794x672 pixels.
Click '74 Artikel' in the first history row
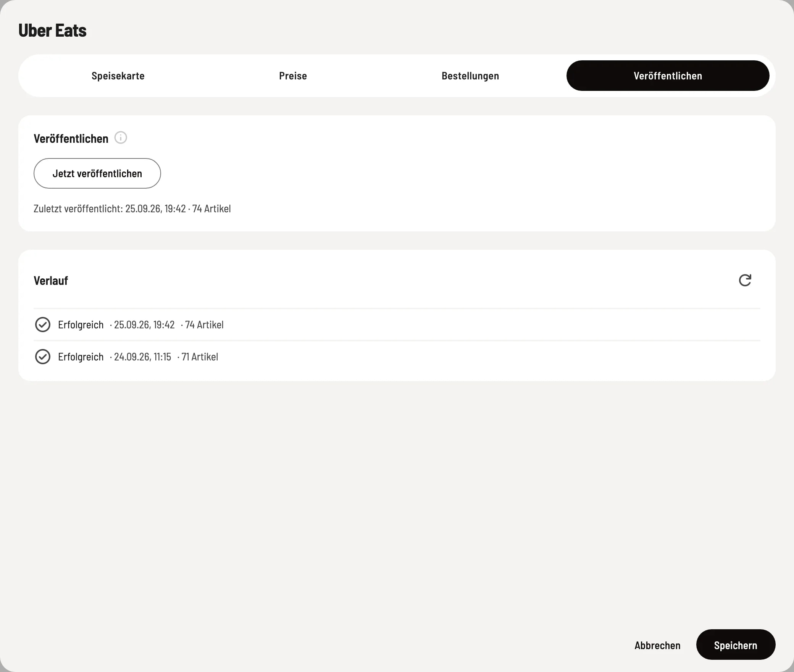204,325
